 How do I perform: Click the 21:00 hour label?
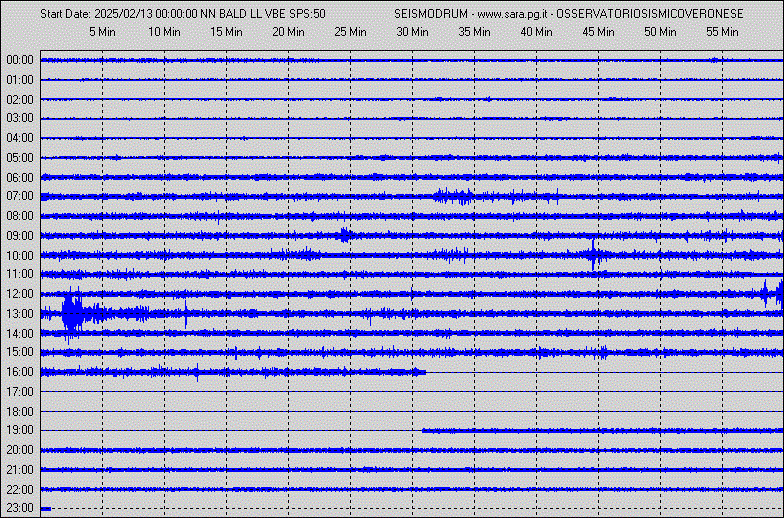point(20,470)
